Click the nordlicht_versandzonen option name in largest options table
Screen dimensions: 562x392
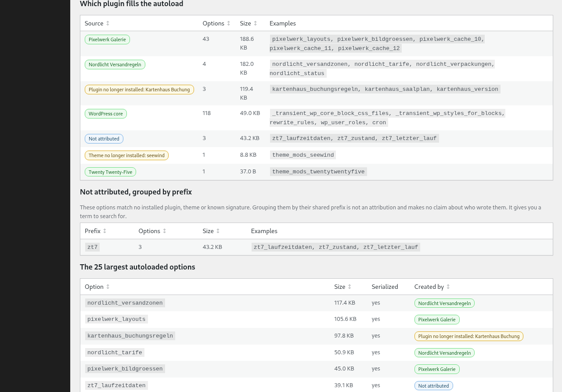[125, 303]
